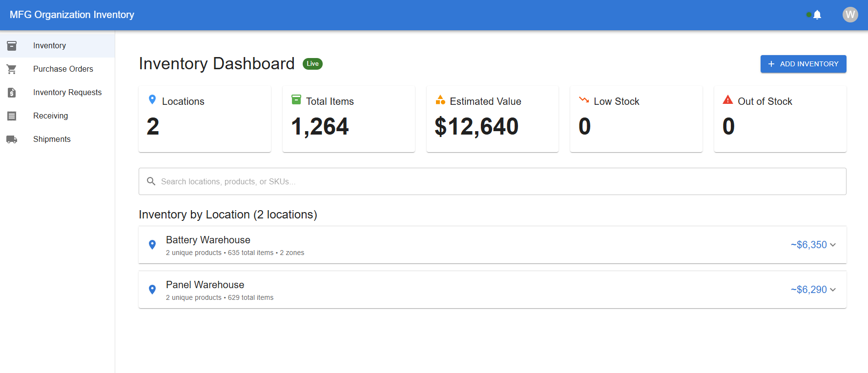Open the Battery Warehouse location row

point(439,245)
